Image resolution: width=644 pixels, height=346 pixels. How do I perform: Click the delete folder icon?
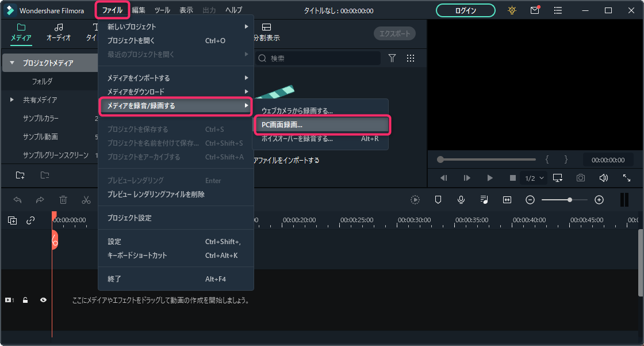click(45, 175)
